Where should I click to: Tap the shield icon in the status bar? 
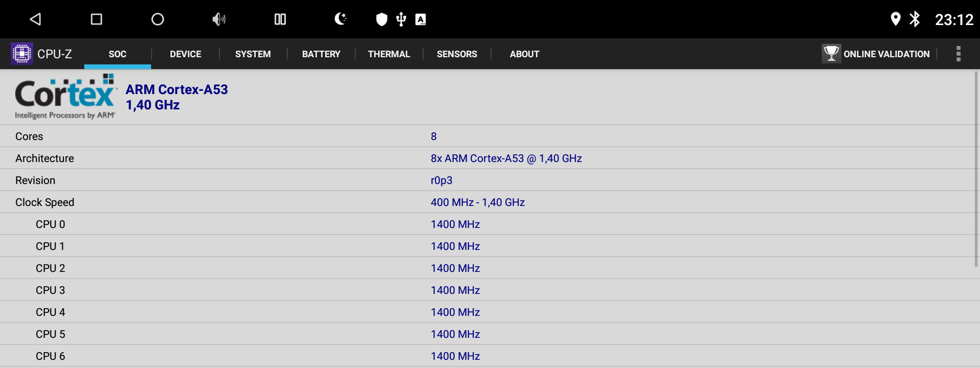tap(382, 19)
